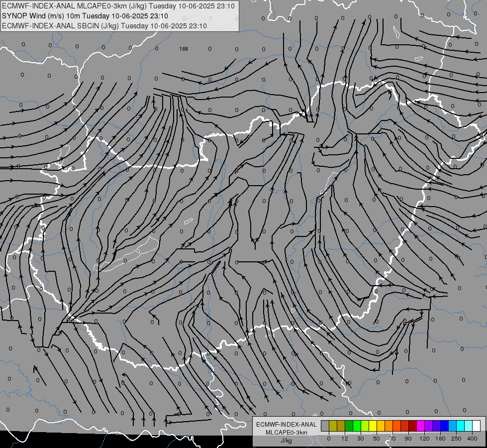487x448 pixels.
Task: Click the gray swatch in the MLCAPE legend
Action: click(x=325, y=426)
